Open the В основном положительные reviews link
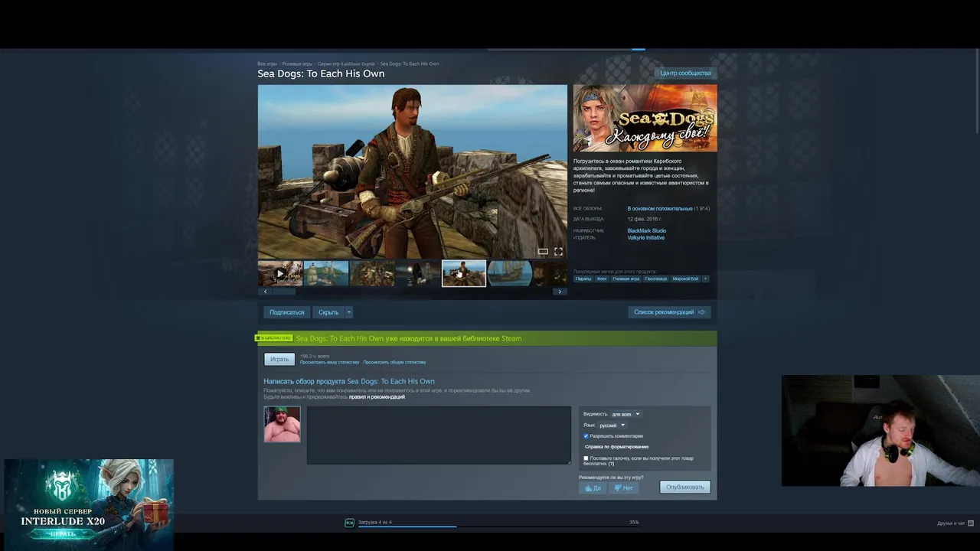The image size is (980, 551). 660,209
